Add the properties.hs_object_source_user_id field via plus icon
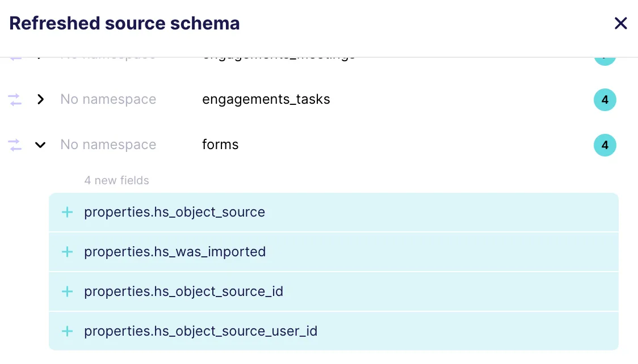638x364 pixels. tap(67, 331)
